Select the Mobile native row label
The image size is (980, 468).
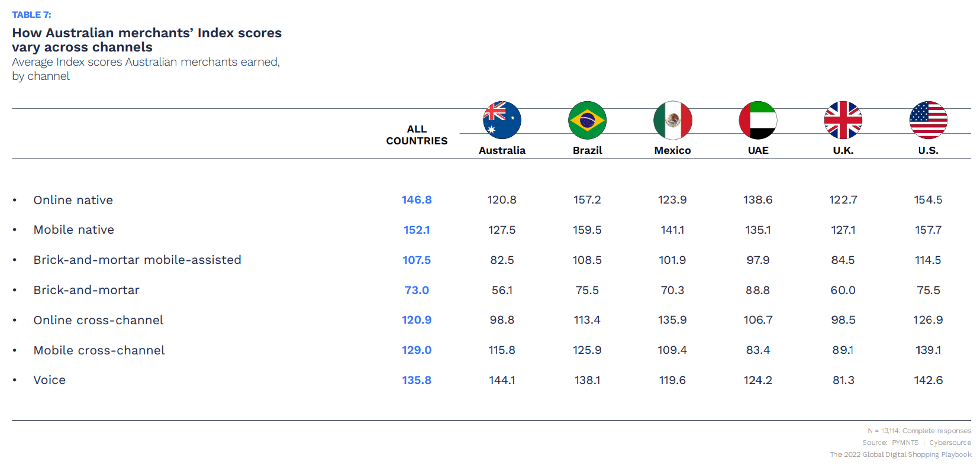(x=73, y=230)
